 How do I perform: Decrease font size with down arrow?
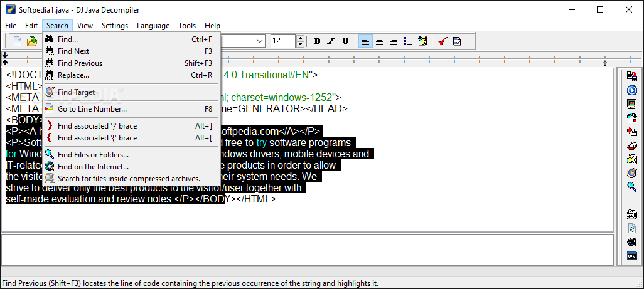(300, 44)
